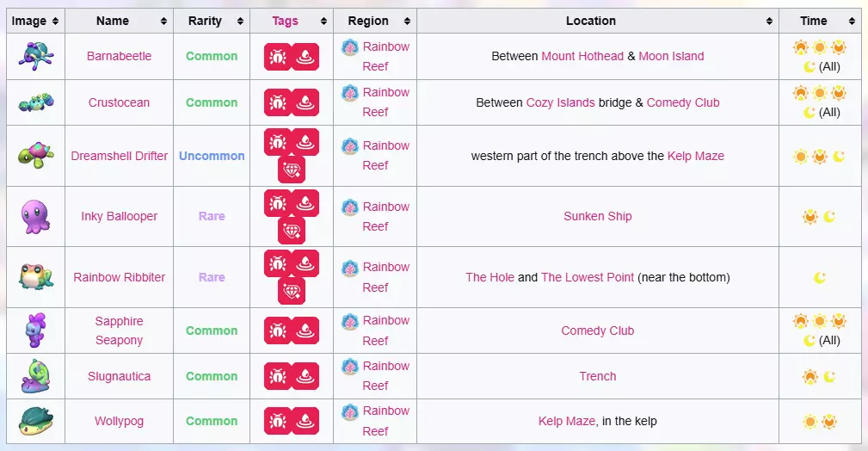Sort the table by Time column arrows
Viewport: 868px width, 451px height.
(x=852, y=21)
